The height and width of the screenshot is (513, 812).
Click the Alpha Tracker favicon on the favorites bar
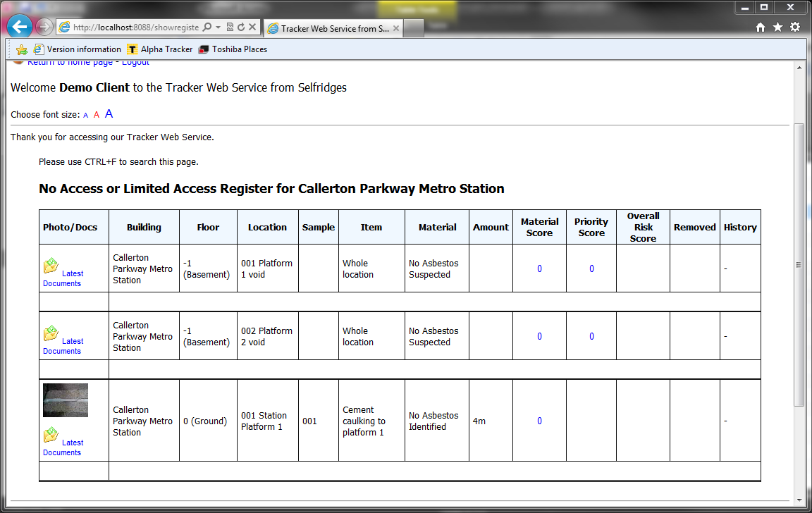(x=132, y=49)
